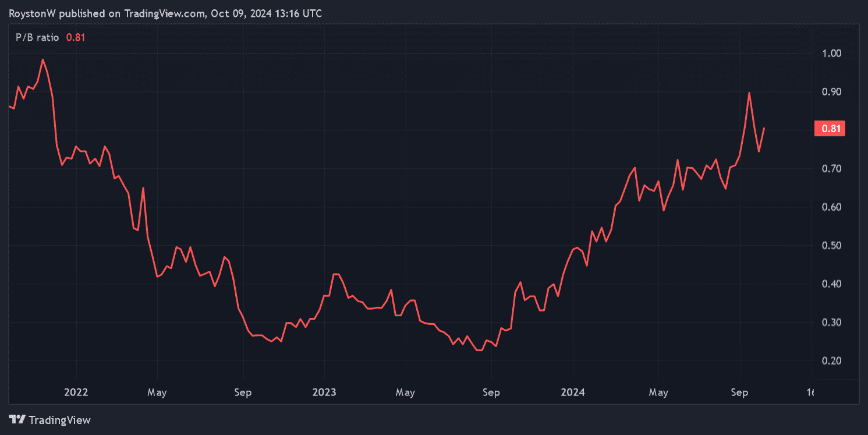Click the RoystonW published header text

tap(165, 13)
